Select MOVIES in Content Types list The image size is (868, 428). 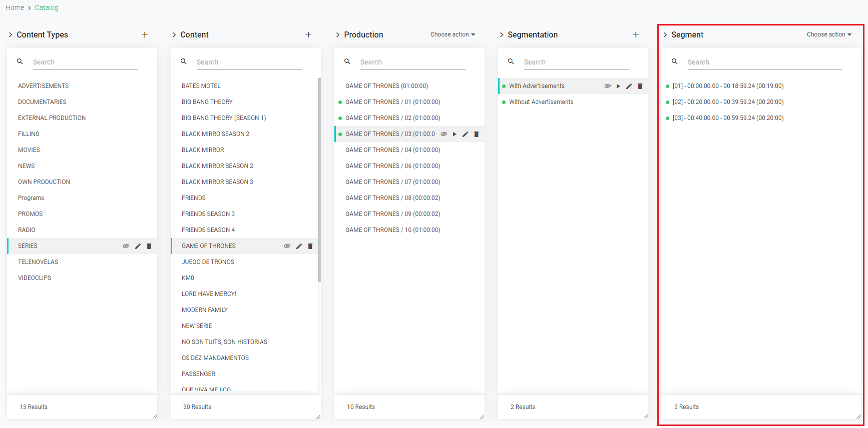29,150
